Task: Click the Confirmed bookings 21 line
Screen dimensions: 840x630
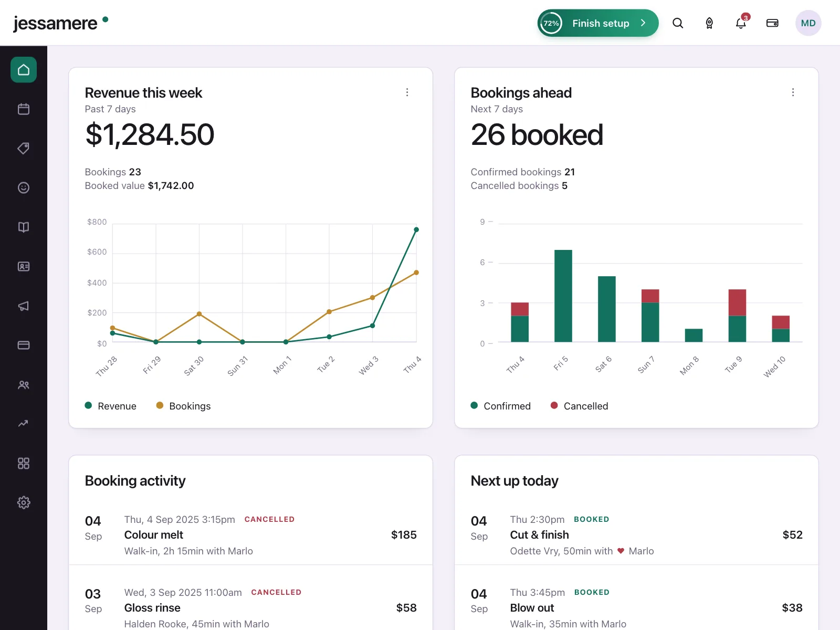Action: click(x=523, y=172)
